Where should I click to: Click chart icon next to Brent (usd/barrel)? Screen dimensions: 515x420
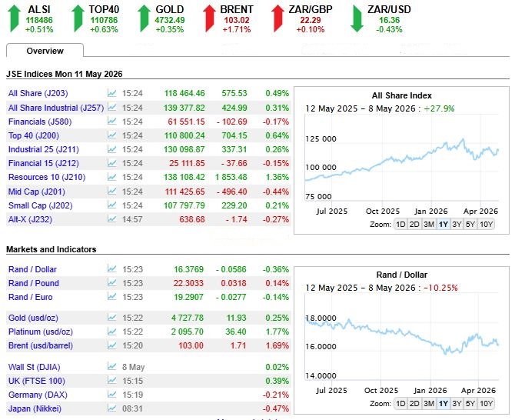pyautogui.click(x=112, y=345)
